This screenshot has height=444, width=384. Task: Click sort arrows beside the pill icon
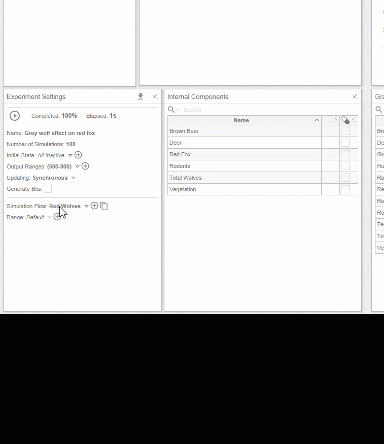point(354,120)
